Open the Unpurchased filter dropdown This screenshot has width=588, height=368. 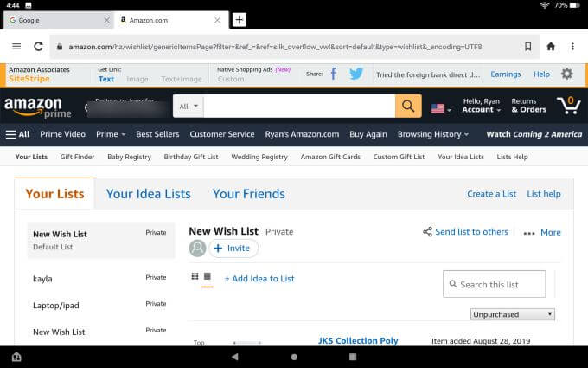point(513,314)
